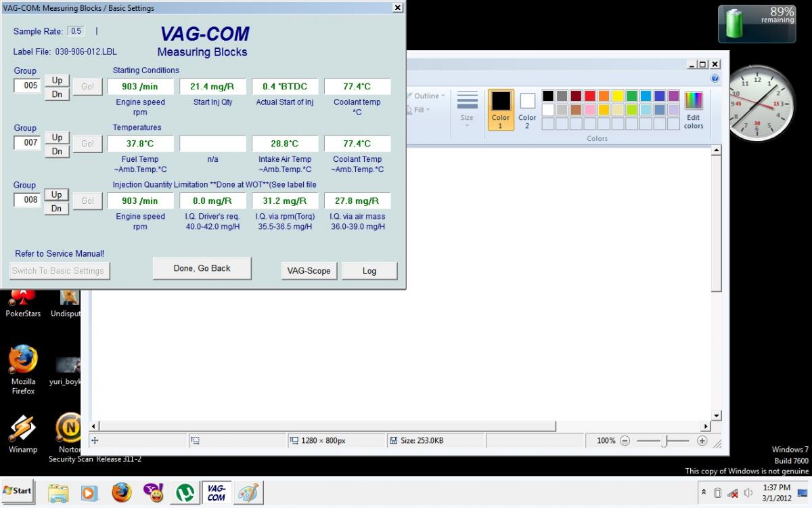The height and width of the screenshot is (508, 812).
Task: Open the Fill dropdown in Paint
Action: pos(419,110)
